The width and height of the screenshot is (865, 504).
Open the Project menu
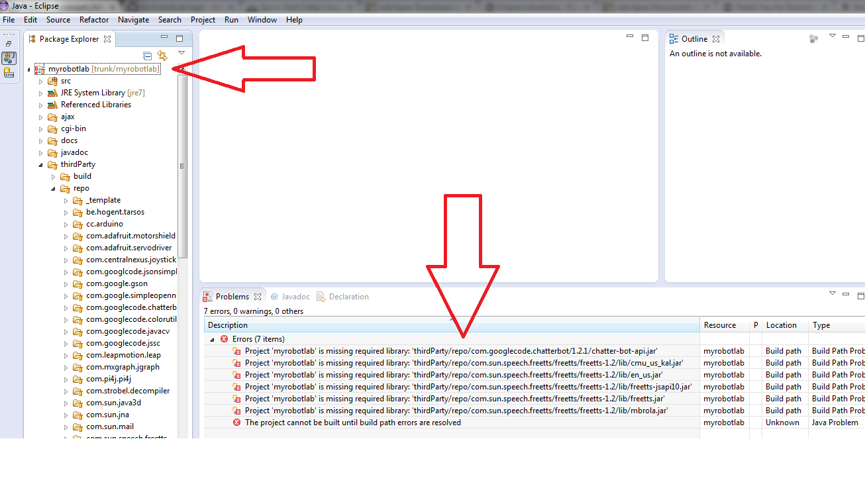click(203, 20)
